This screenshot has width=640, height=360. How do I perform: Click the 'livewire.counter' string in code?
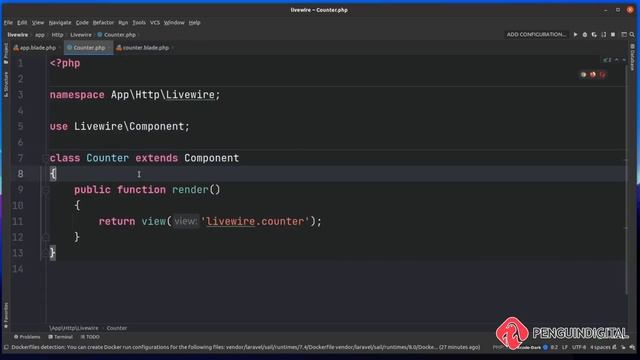click(256, 222)
